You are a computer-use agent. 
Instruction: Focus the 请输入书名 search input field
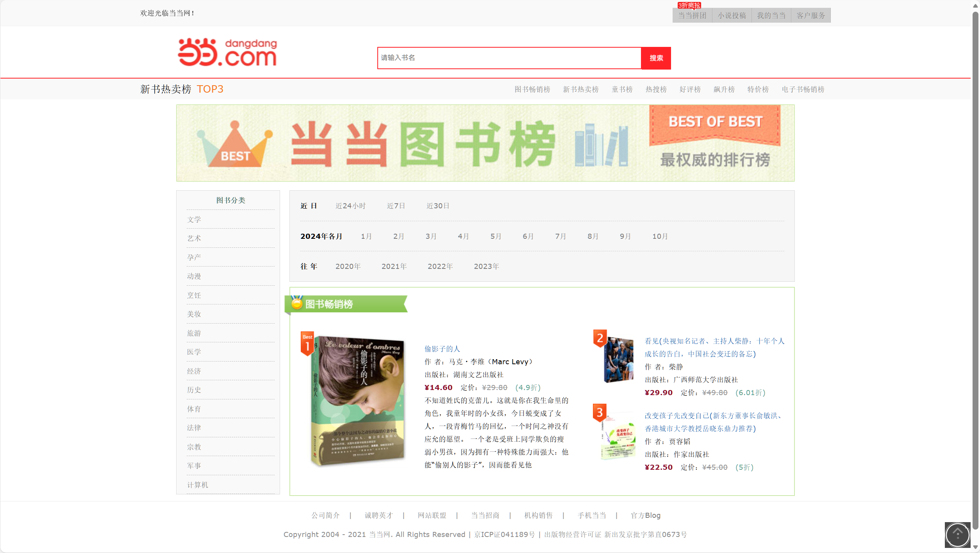click(509, 58)
